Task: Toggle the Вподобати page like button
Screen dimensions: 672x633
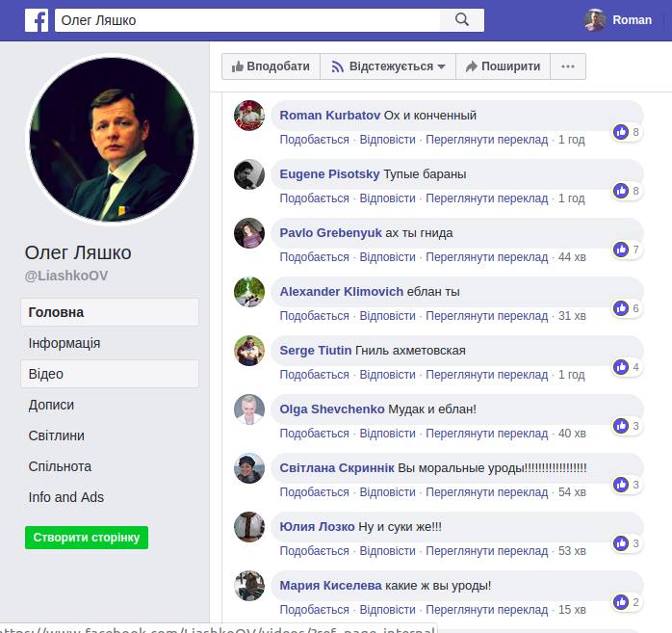Action: pos(271,66)
